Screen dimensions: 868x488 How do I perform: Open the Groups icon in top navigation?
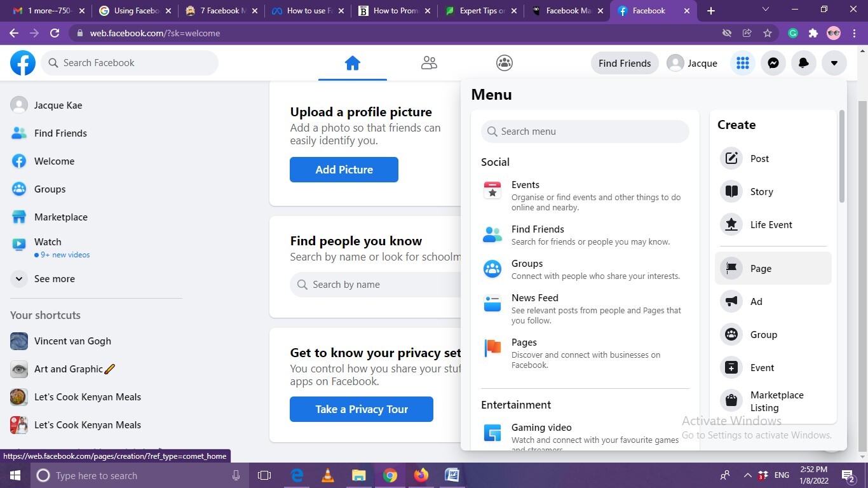coord(505,63)
